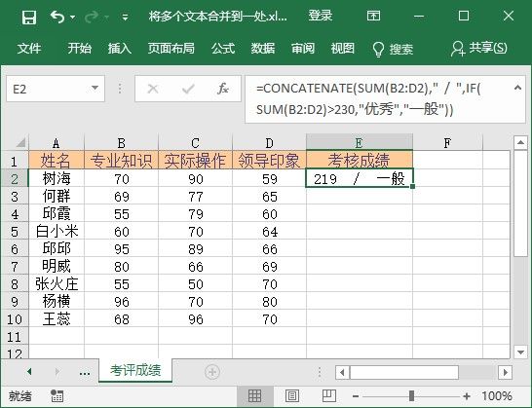Select column A header
Image resolution: width=532 pixels, height=408 pixels.
[x=57, y=143]
